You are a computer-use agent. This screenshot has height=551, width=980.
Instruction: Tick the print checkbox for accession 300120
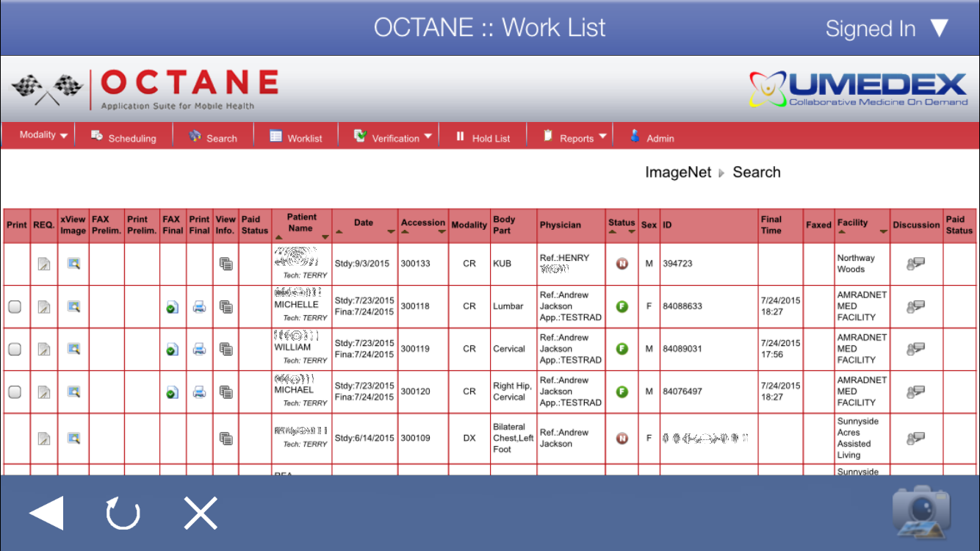(x=15, y=392)
